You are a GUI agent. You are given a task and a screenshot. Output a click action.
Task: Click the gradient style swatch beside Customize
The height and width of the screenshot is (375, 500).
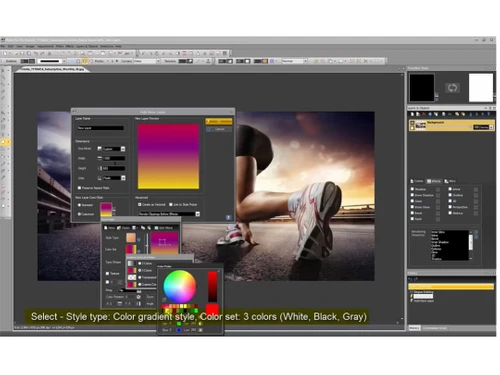coord(106,210)
